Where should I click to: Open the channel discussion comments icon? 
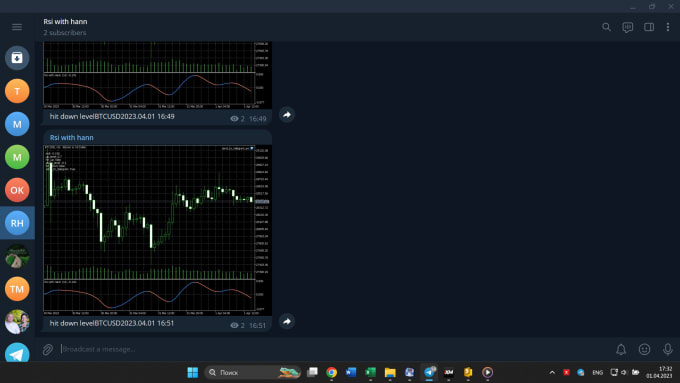tap(628, 27)
